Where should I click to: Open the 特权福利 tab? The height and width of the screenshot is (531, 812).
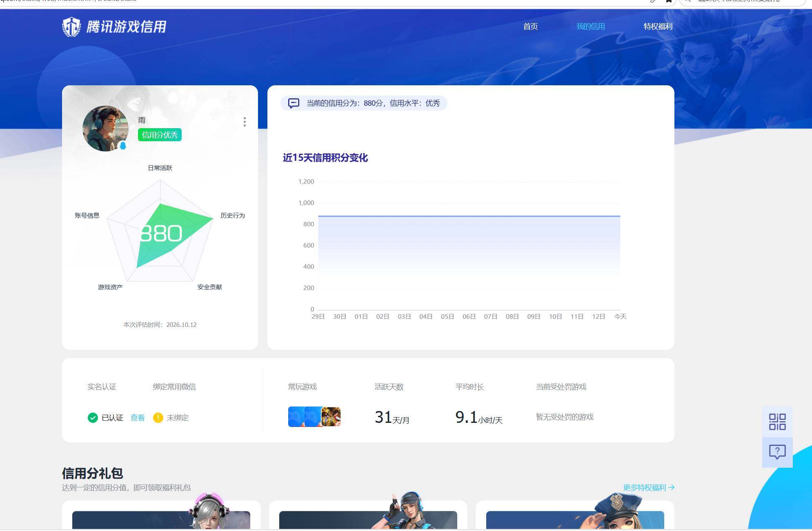click(658, 27)
